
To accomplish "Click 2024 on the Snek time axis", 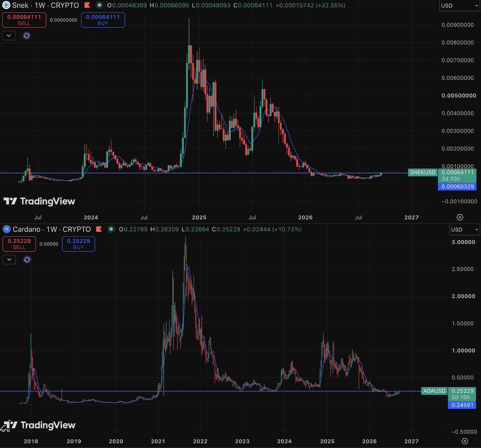I will pos(91,217).
